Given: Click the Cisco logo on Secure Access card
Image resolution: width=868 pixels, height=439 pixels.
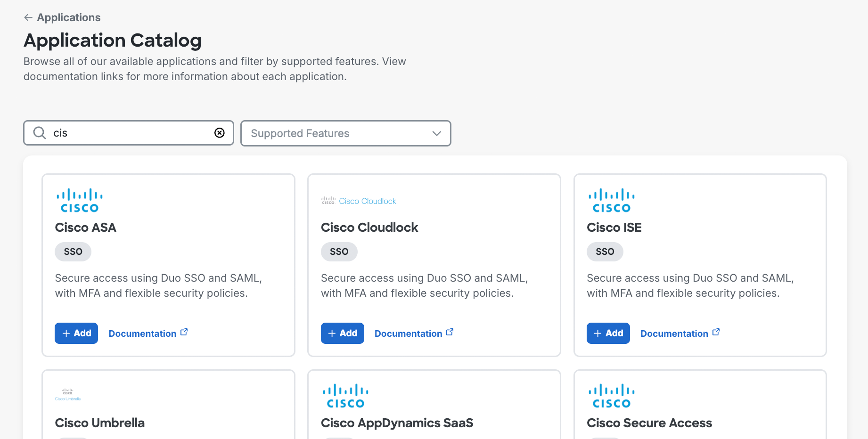Looking at the screenshot, I should pyautogui.click(x=611, y=396).
